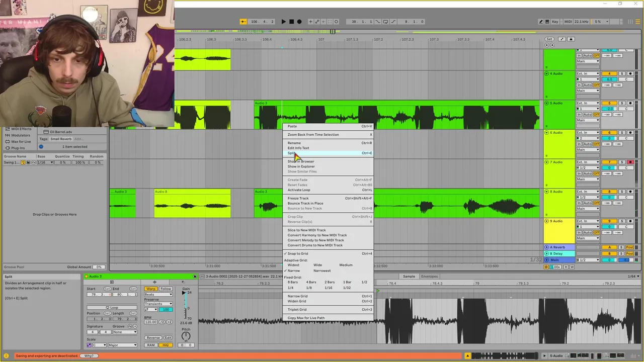Image resolution: width=644 pixels, height=362 pixels.
Task: Toggle the 5 Audio track activator
Action: pos(609,103)
